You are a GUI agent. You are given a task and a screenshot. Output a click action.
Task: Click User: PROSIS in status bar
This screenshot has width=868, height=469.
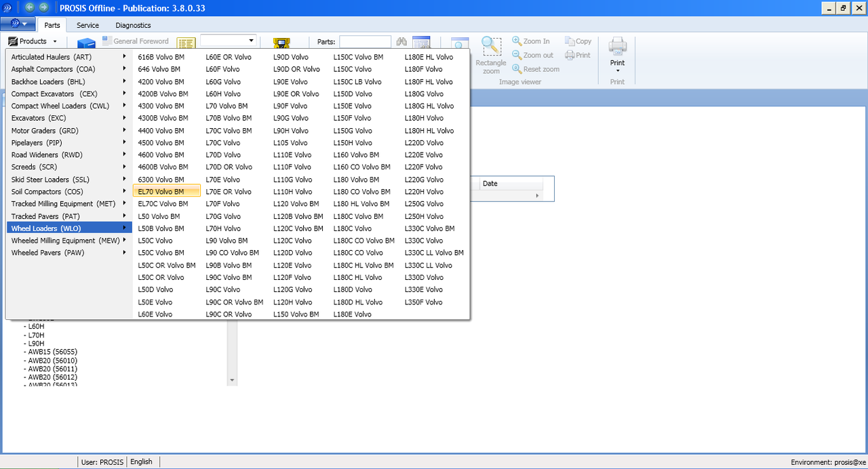pos(102,462)
